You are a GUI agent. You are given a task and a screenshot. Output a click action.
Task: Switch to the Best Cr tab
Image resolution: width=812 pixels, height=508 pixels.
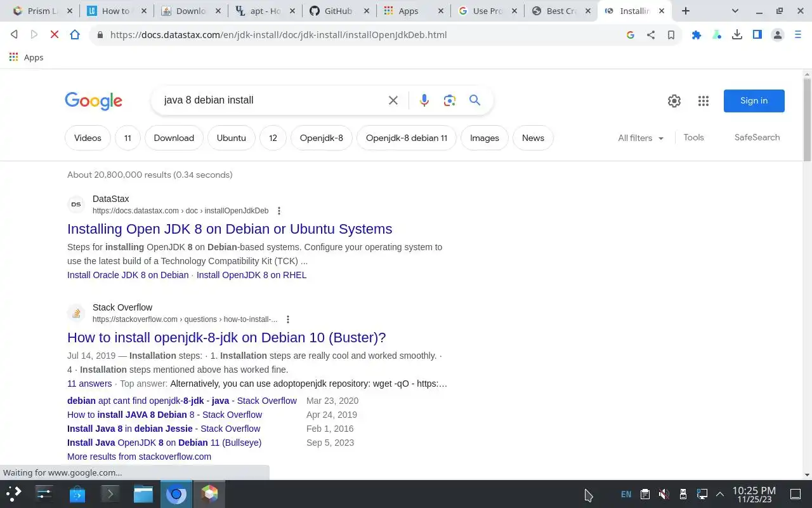pyautogui.click(x=561, y=11)
